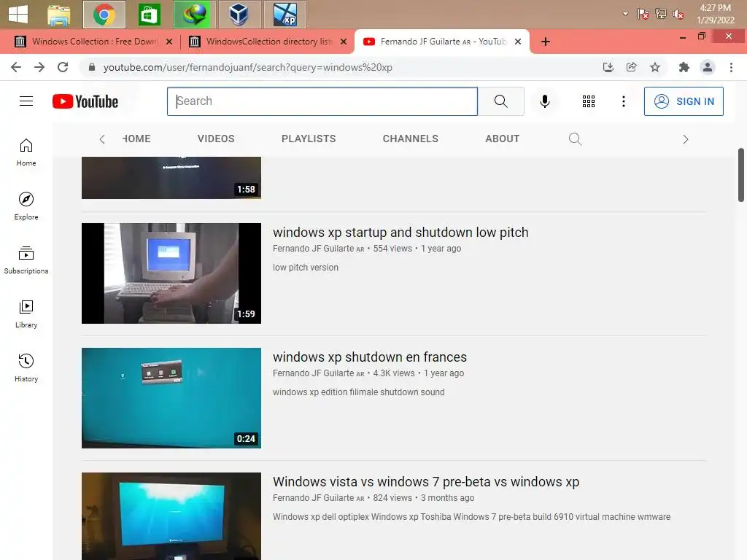Select the channel ABOUT tab
Screen dimensions: 747x560
pos(502,139)
